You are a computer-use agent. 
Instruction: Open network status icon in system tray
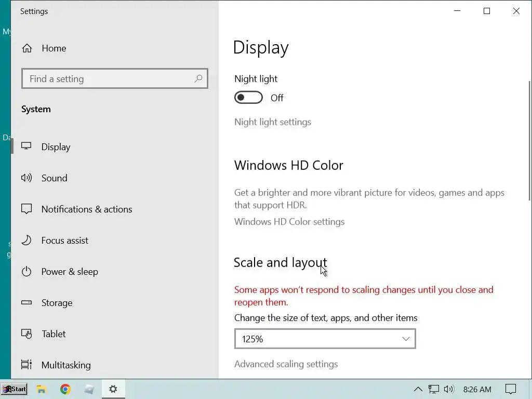click(x=434, y=389)
